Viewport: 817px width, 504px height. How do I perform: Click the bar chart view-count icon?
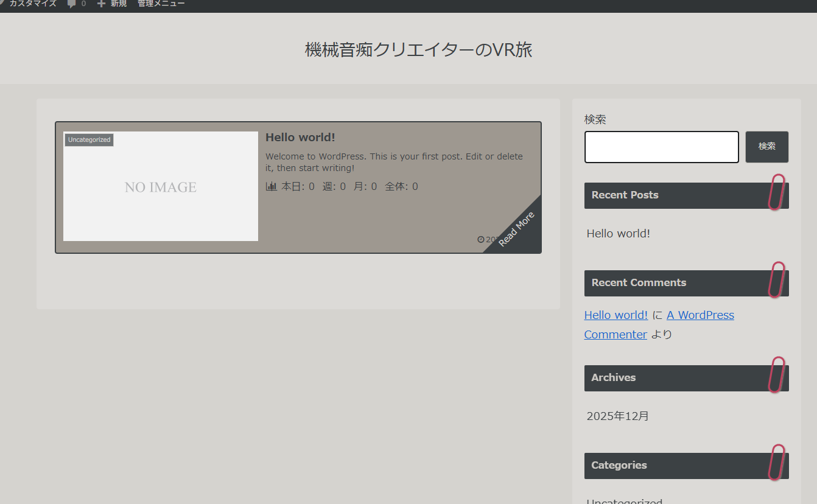point(272,186)
